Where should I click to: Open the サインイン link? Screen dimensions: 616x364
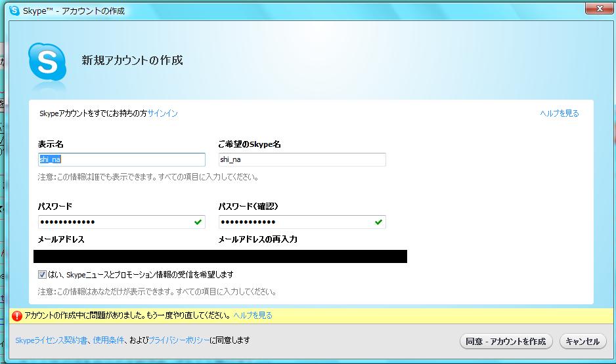(163, 113)
